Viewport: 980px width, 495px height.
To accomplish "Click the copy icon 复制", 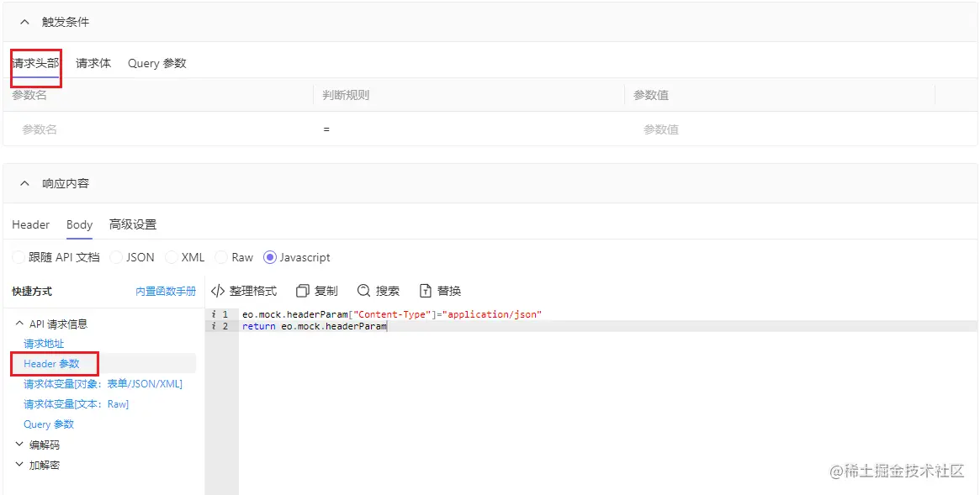I will 303,291.
